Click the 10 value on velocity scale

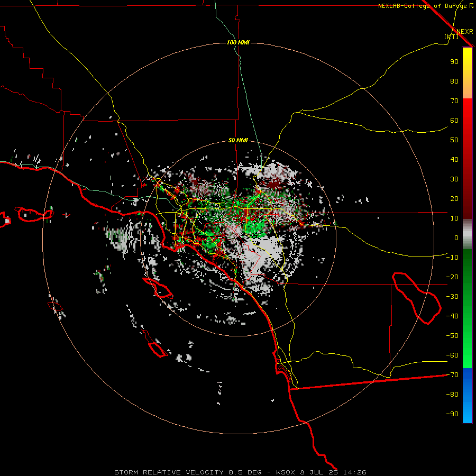(x=454, y=218)
